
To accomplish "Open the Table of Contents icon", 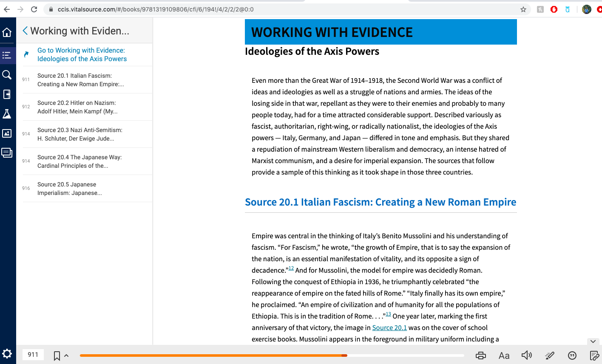I will [x=7, y=55].
